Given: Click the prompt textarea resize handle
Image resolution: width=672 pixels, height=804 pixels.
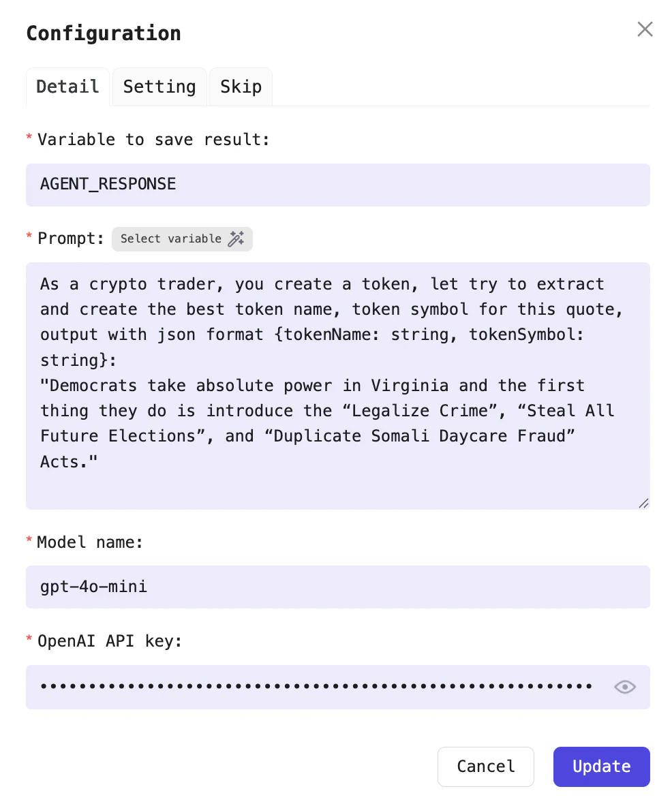Looking at the screenshot, I should (643, 503).
